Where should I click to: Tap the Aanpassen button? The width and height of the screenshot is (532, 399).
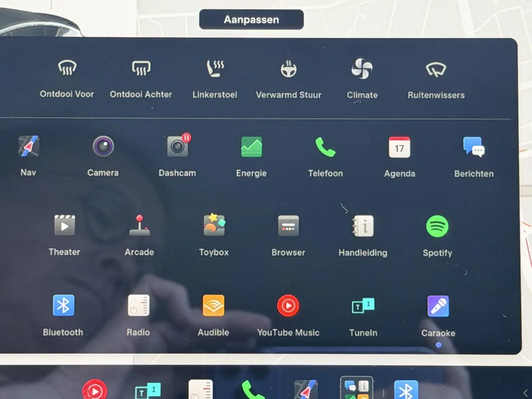251,20
